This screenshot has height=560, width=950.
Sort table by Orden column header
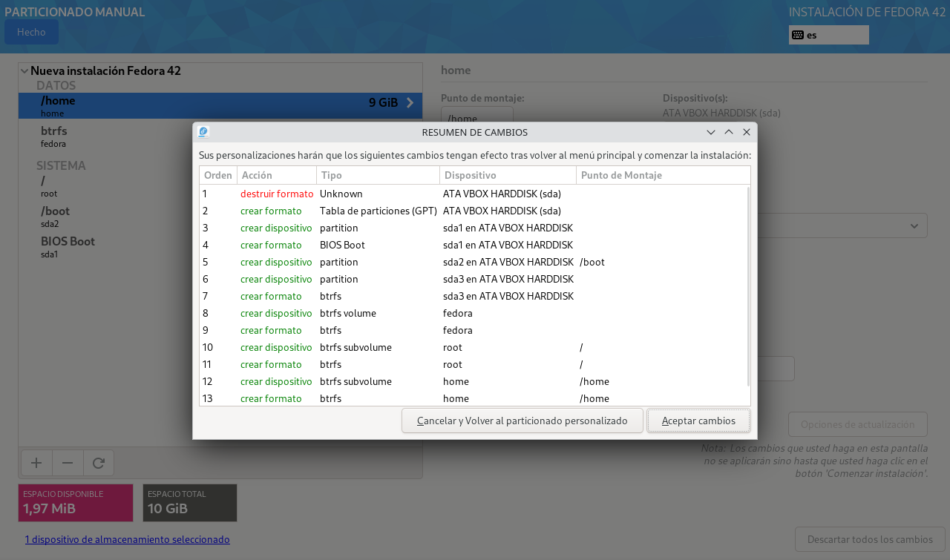218,175
